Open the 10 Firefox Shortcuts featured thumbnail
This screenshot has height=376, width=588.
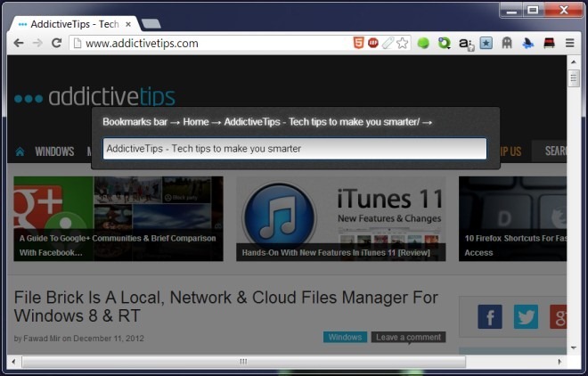512,219
